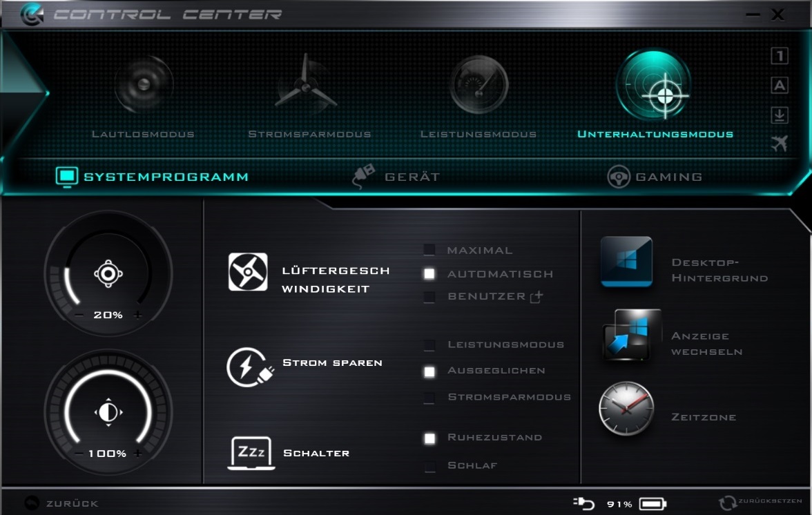812x515 pixels.
Task: Click the Strom sparen power plug icon
Action: 250,367
